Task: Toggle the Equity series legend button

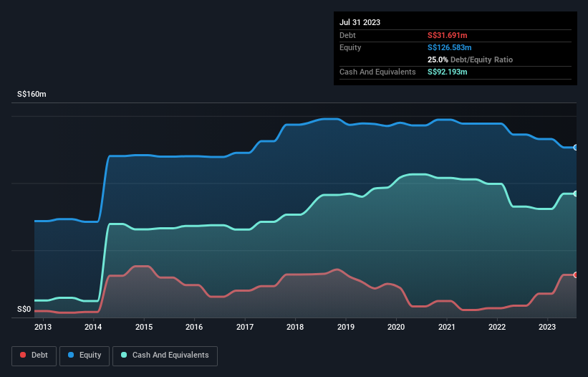Action: (x=85, y=355)
